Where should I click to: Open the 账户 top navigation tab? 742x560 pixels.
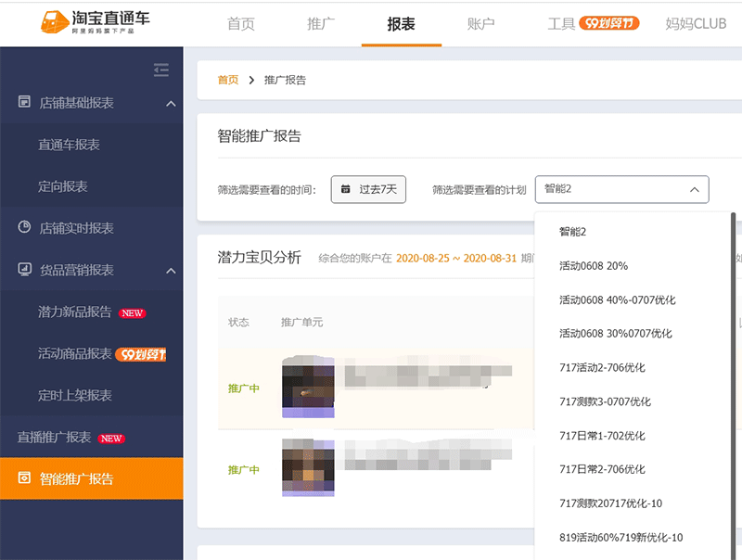click(480, 23)
